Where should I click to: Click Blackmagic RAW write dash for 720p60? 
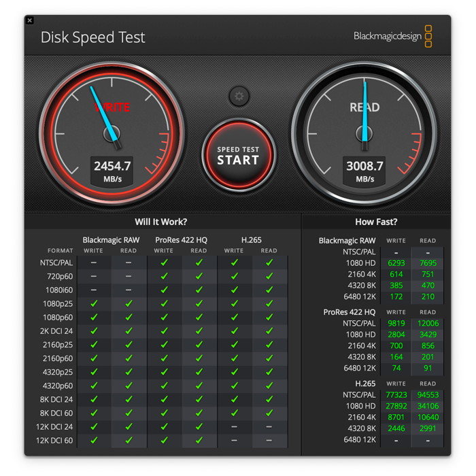coord(94,276)
